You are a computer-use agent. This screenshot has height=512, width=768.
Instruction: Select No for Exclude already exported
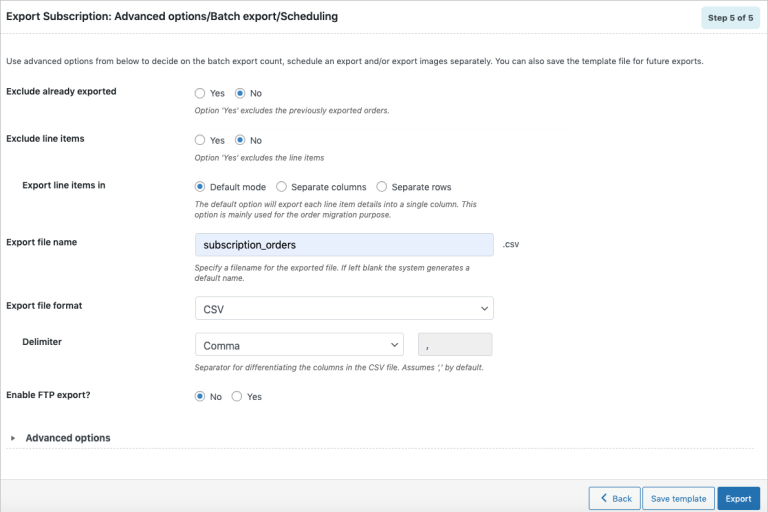(240, 93)
